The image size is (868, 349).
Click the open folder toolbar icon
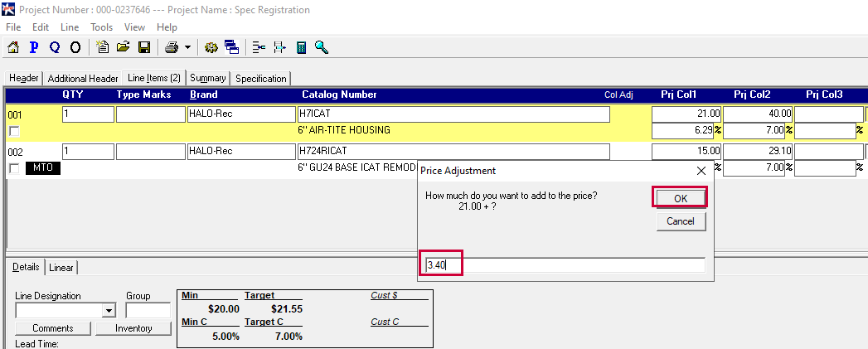click(124, 47)
